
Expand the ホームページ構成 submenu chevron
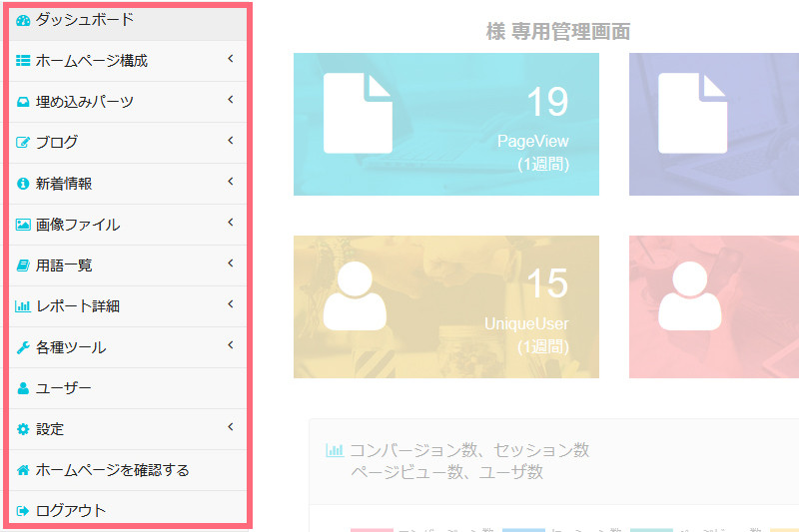[230, 59]
